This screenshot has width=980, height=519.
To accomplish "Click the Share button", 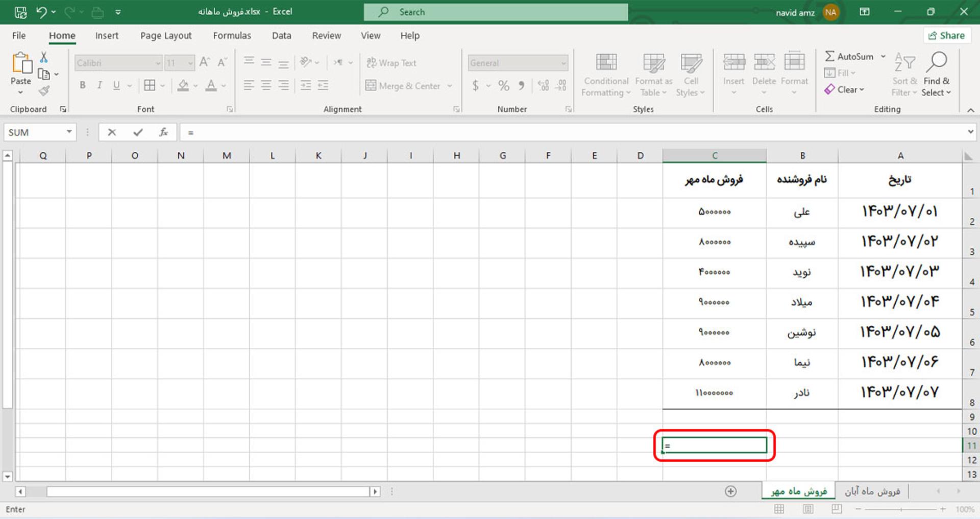I will click(x=947, y=35).
